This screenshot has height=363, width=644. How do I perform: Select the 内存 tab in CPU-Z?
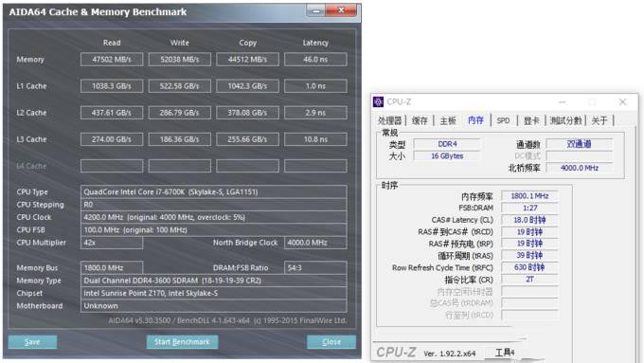click(x=475, y=120)
